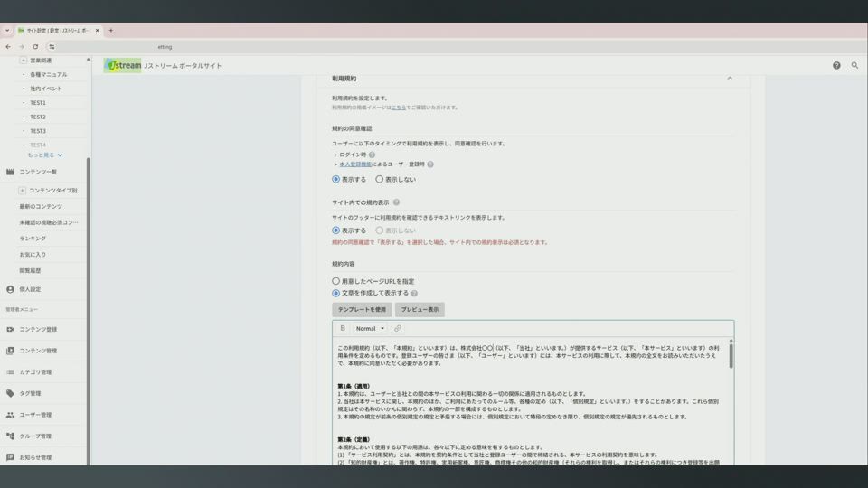Click the テンプレートを使用 button

point(362,310)
